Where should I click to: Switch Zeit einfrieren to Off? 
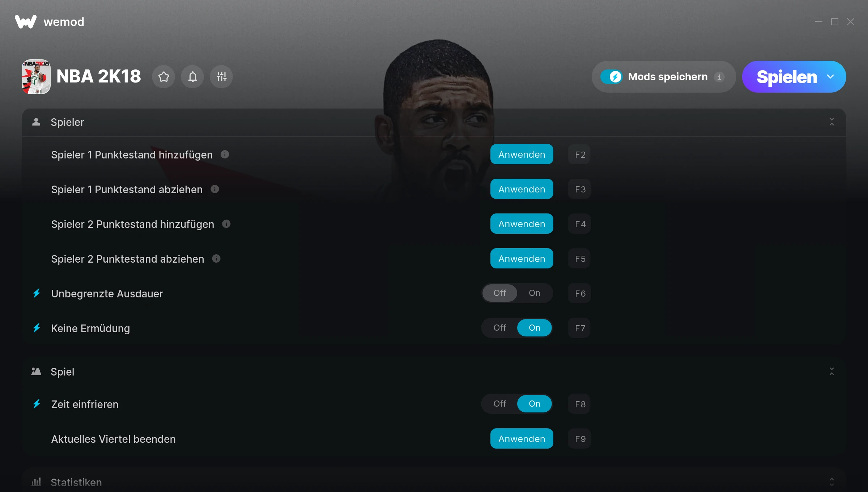[500, 404]
